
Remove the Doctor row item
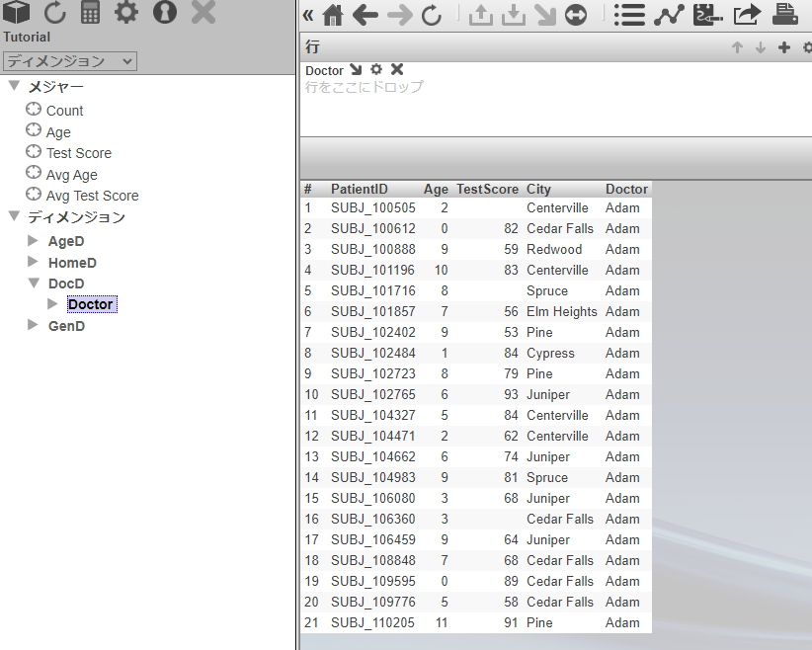point(397,69)
